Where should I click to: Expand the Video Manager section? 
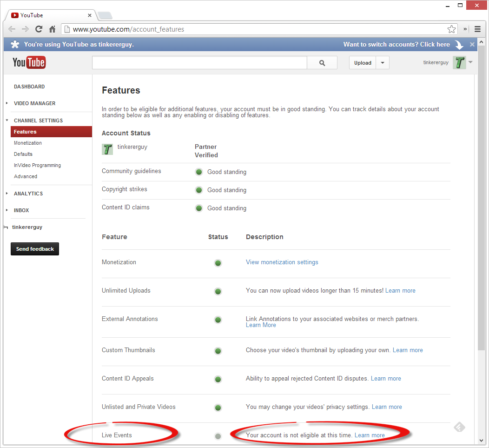click(x=7, y=103)
